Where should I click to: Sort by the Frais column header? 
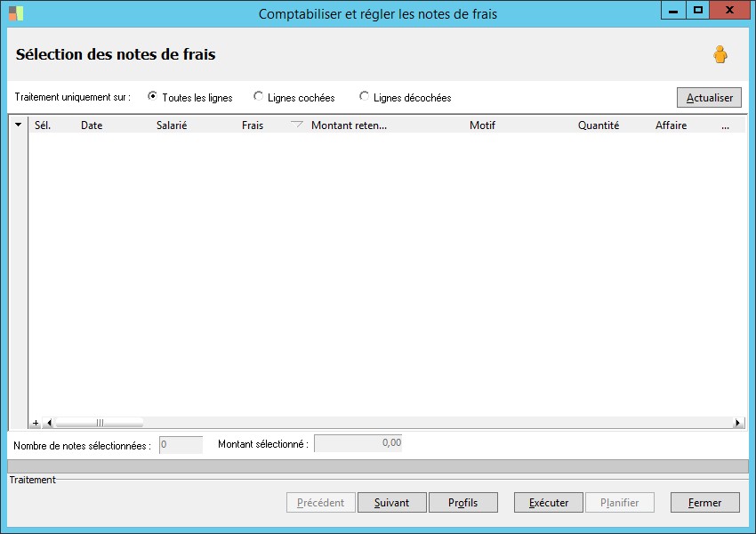(x=253, y=125)
